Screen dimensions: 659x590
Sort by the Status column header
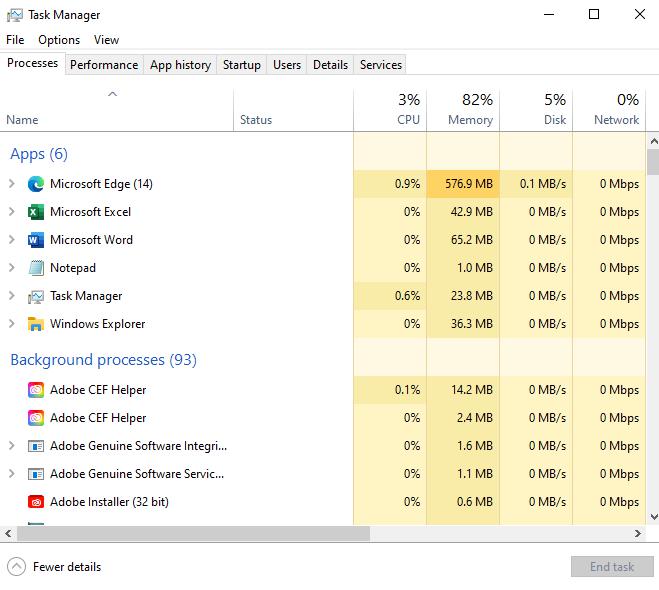[293, 110]
